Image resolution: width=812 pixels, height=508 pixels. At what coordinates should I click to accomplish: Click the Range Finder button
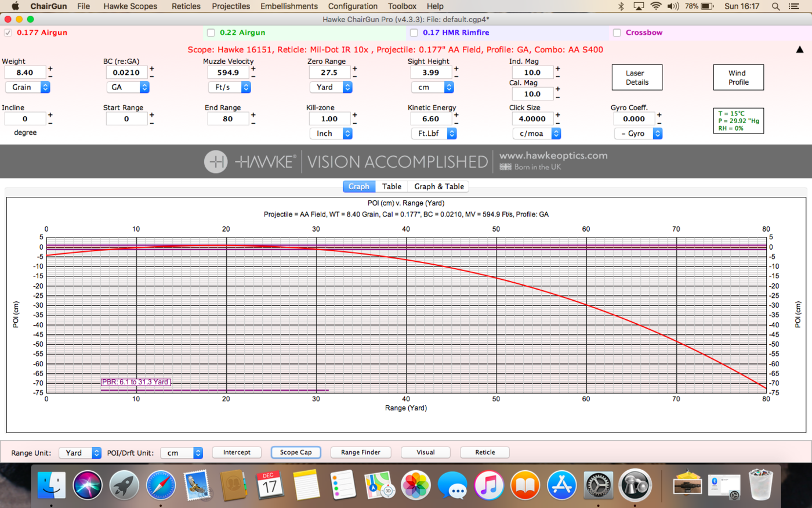tap(361, 452)
